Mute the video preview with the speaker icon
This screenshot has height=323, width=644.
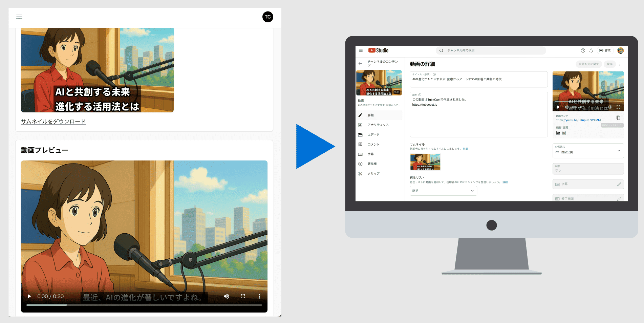pyautogui.click(x=227, y=296)
